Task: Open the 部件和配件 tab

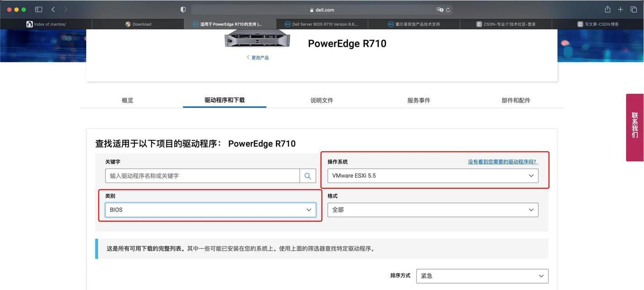Action: tap(516, 100)
